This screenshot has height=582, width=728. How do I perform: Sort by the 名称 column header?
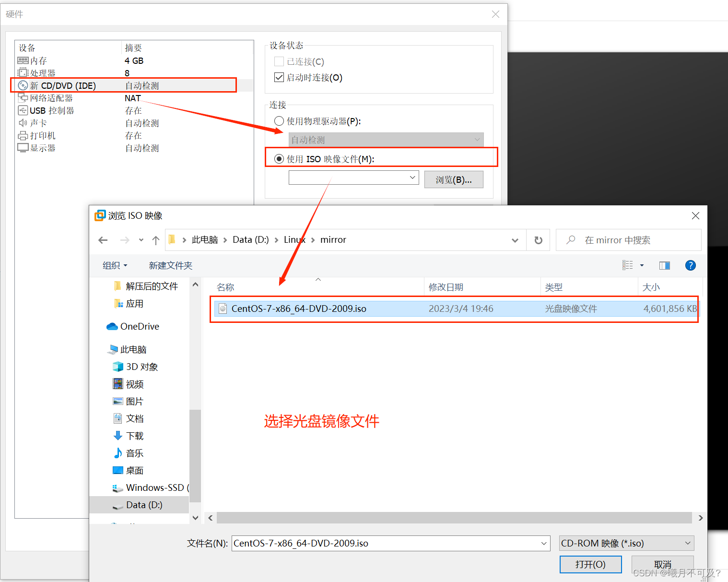pyautogui.click(x=225, y=287)
